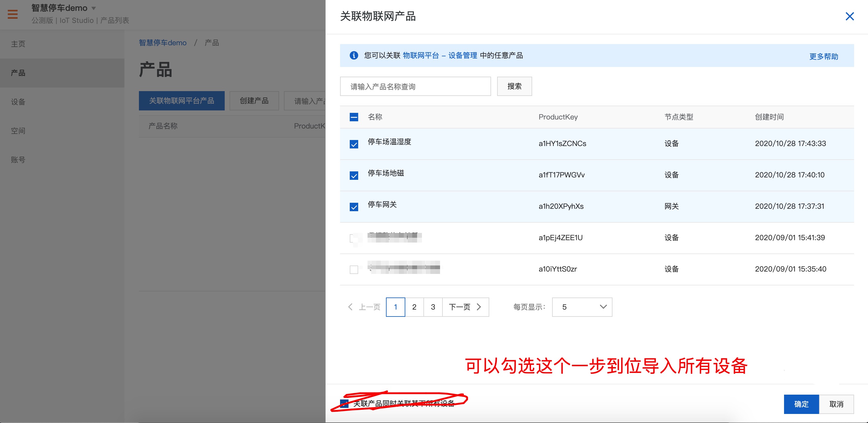Screen dimensions: 868x423
Task: Go to page 3 of product list
Action: [433, 307]
